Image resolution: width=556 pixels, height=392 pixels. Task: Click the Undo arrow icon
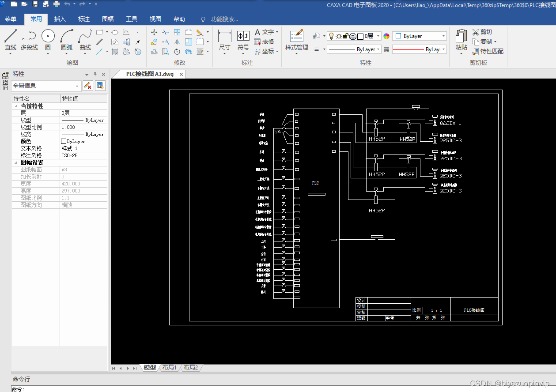pyautogui.click(x=67, y=4)
